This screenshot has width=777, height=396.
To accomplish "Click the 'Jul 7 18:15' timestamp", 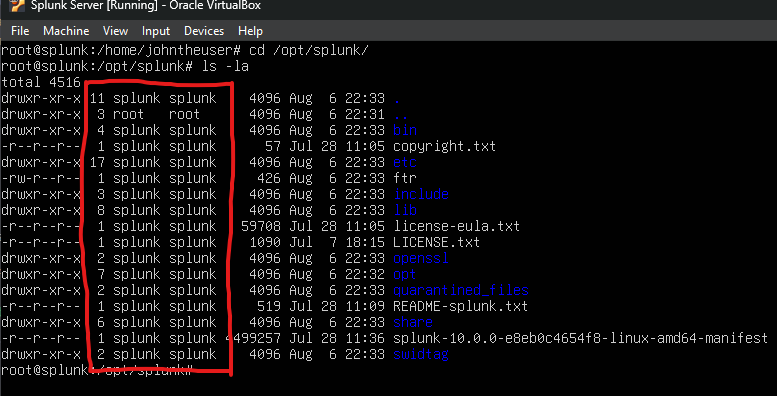I will [x=336, y=242].
